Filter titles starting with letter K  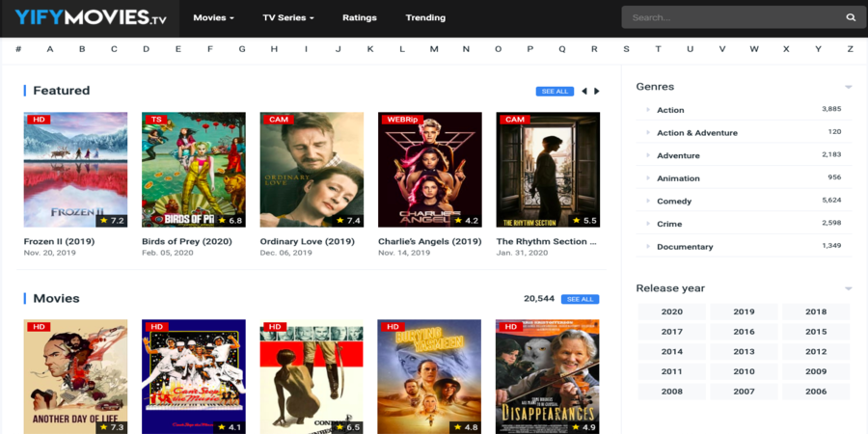[370, 49]
